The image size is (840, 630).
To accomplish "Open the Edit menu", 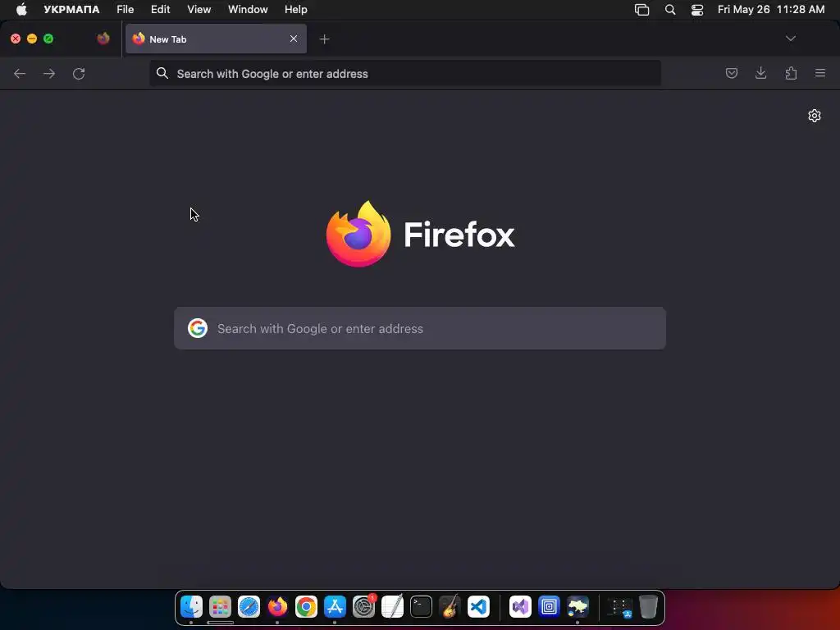I will tap(160, 9).
